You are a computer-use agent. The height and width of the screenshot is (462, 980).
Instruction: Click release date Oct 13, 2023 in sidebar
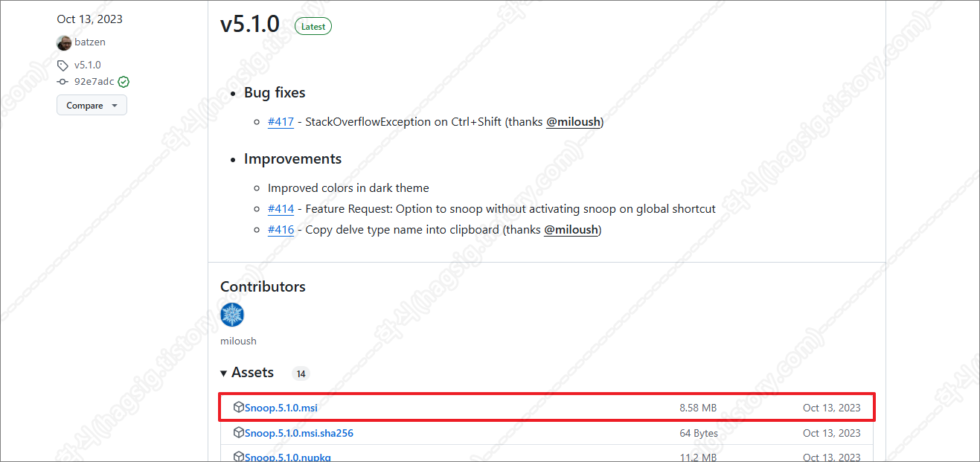point(89,19)
